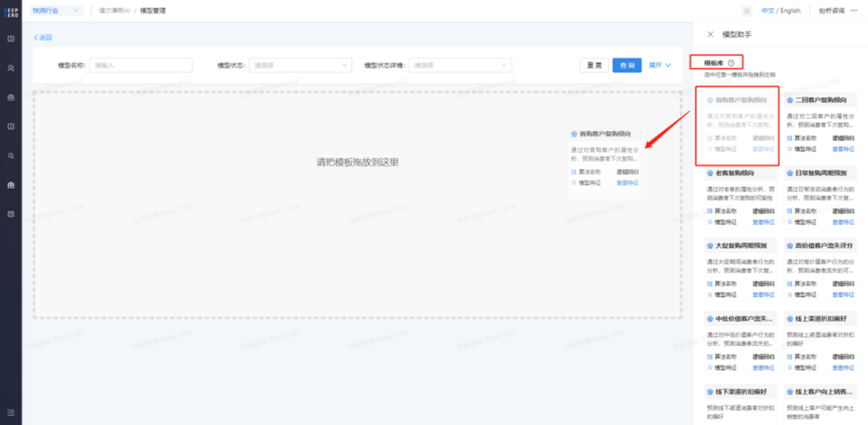The width and height of the screenshot is (868, 425).
Task: Click the 模板库 section heading
Action: point(714,63)
